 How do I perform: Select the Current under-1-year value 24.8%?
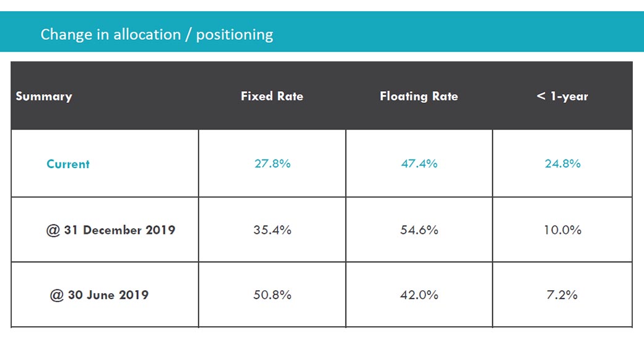pyautogui.click(x=562, y=164)
